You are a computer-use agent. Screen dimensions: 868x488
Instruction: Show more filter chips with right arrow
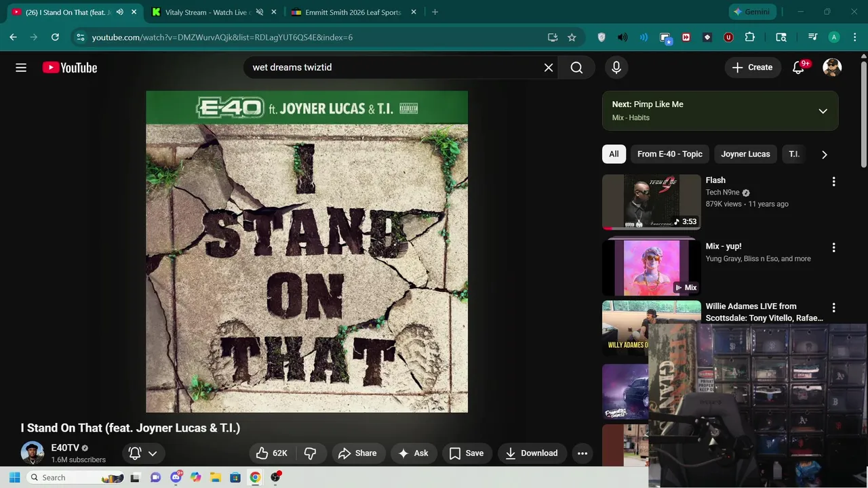(x=824, y=155)
